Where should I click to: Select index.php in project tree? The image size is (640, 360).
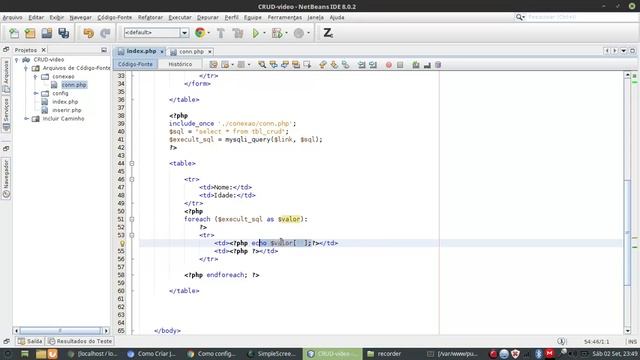pyautogui.click(x=65, y=102)
